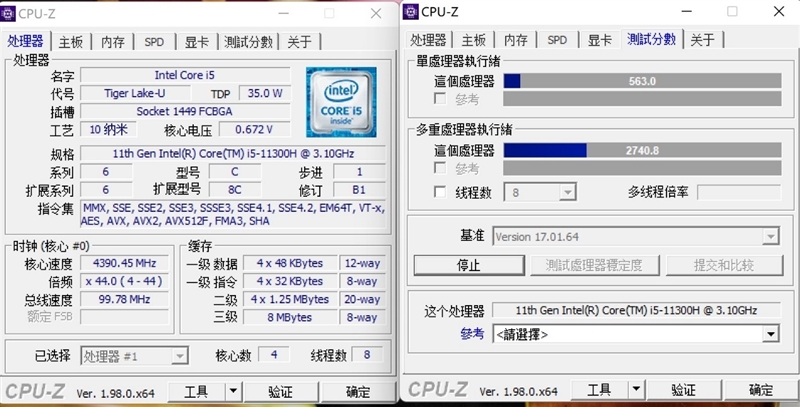This screenshot has height=407, width=800.
Task: Click 规格 field in left window
Action: click(x=233, y=153)
